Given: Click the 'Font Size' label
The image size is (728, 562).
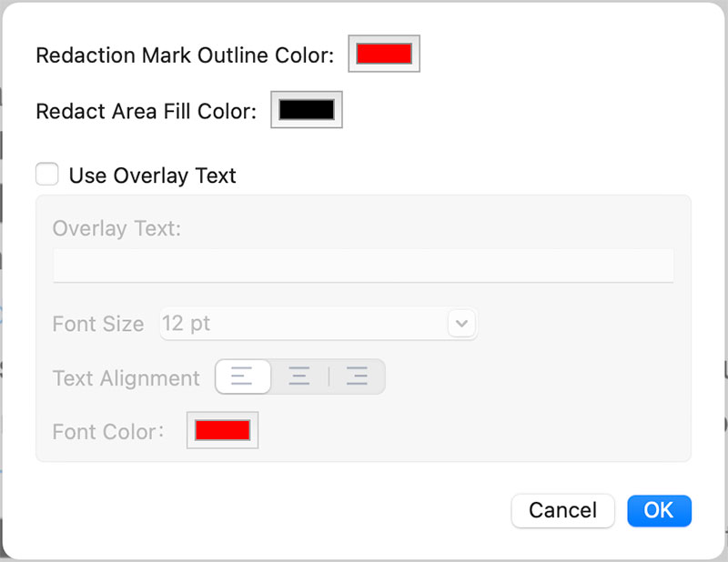Looking at the screenshot, I should click(x=98, y=324).
